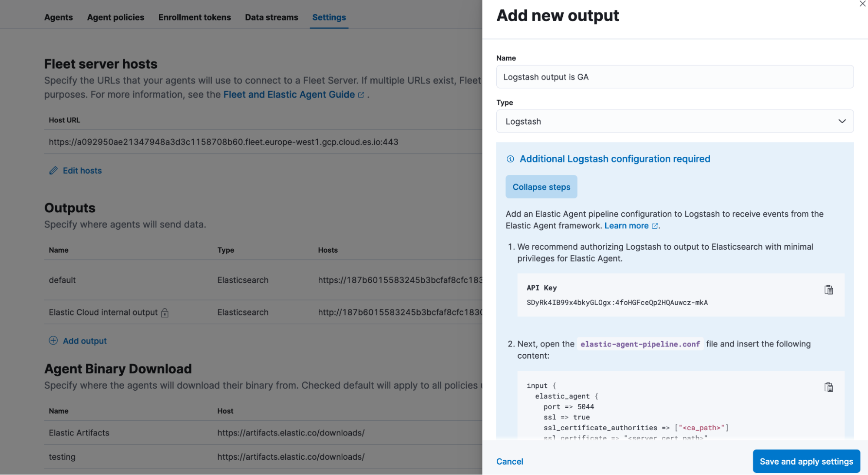
Task: Click Save and apply settings button
Action: pyautogui.click(x=806, y=462)
